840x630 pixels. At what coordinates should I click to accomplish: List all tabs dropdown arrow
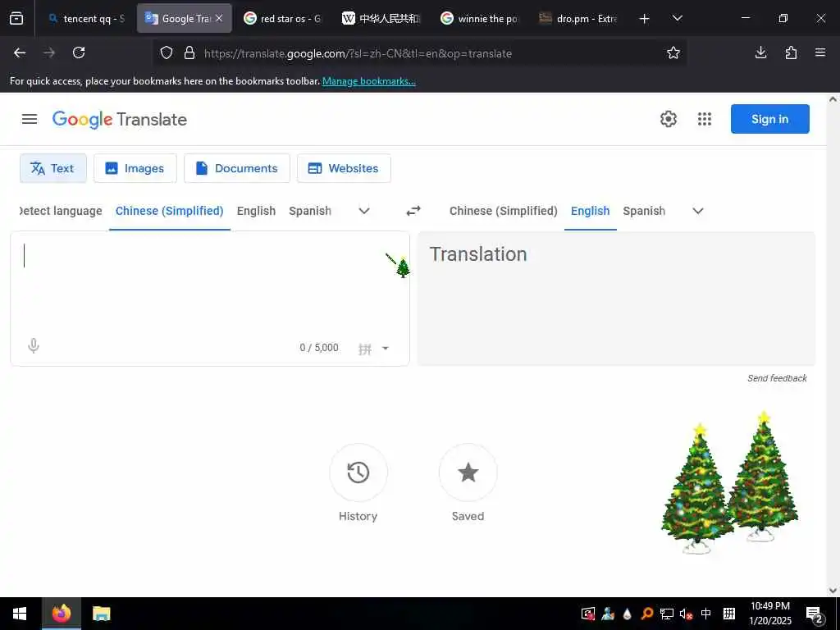click(677, 18)
